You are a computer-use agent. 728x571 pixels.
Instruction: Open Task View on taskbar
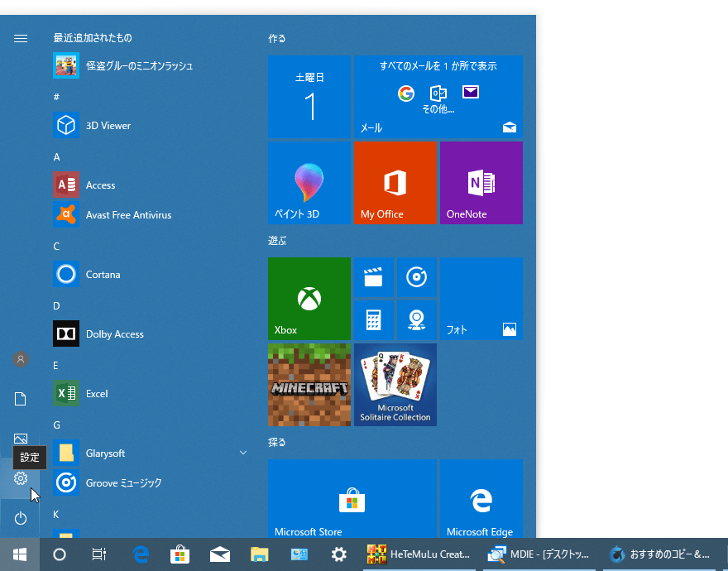(99, 554)
